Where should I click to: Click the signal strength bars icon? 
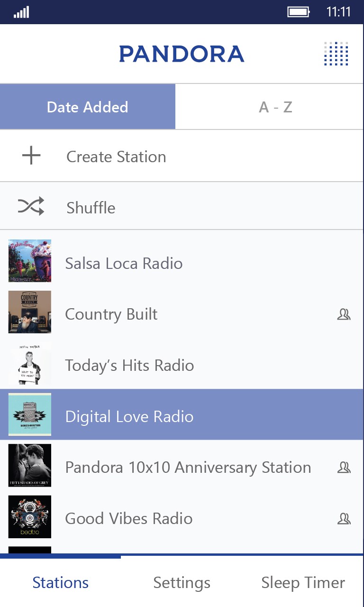click(x=21, y=12)
